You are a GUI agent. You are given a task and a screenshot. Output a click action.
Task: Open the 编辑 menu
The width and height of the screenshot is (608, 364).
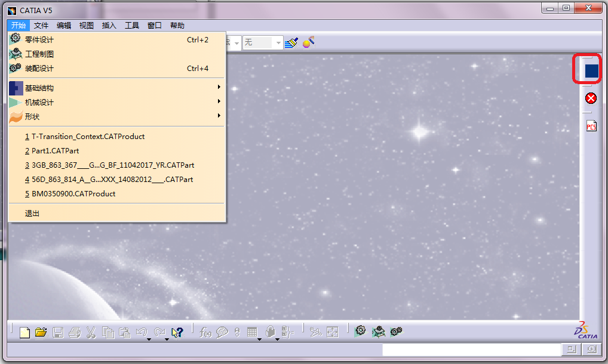(x=64, y=26)
